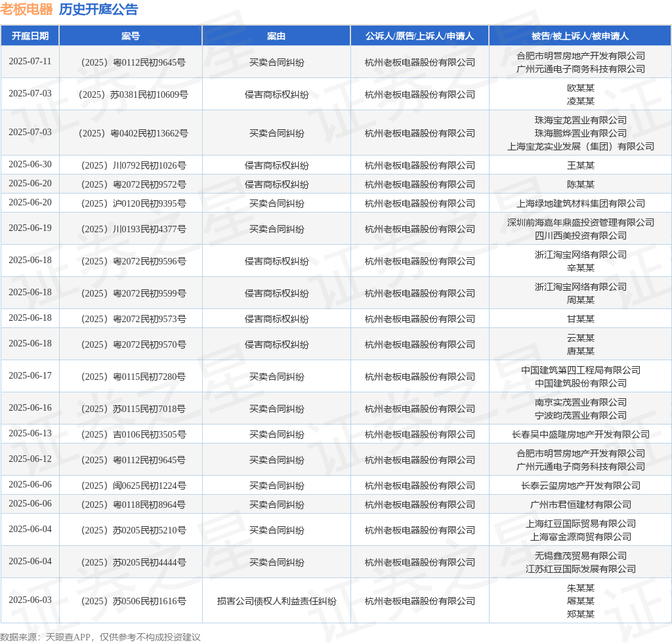Viewport: 672px width, 643px height.
Task: Click defendant 王某某
Action: pos(580,165)
